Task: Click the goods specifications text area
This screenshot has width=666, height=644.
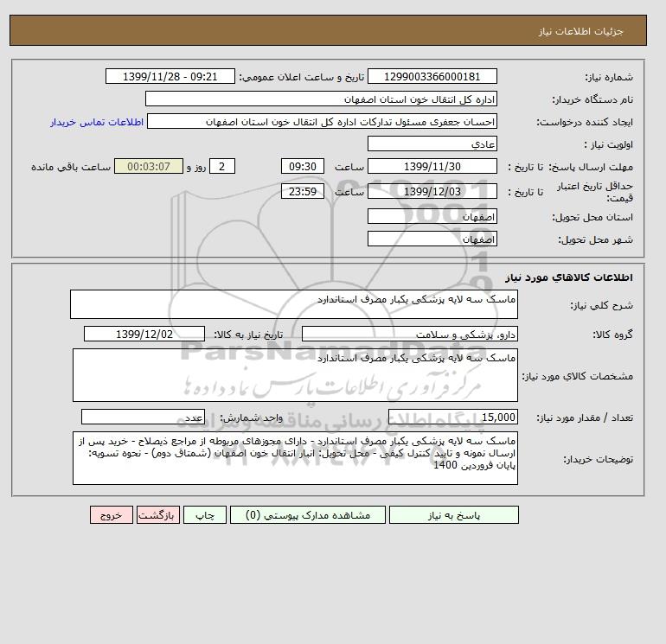Action: pyautogui.click(x=295, y=375)
